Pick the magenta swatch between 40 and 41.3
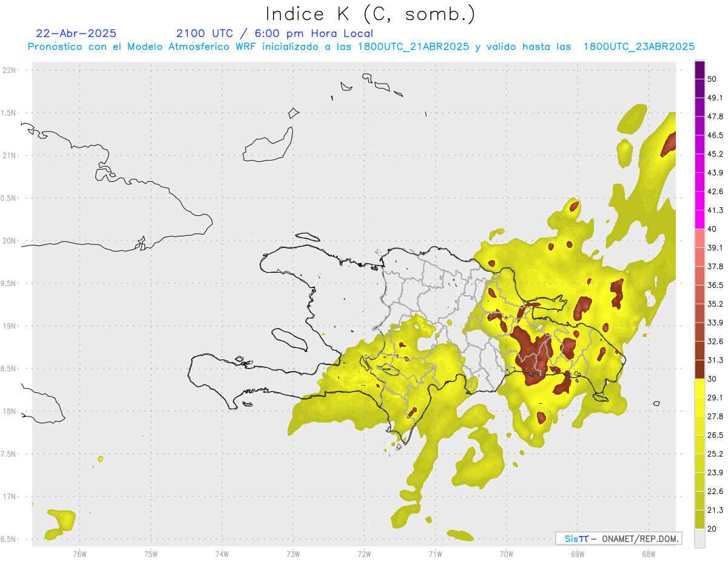728x562 pixels. [x=700, y=219]
